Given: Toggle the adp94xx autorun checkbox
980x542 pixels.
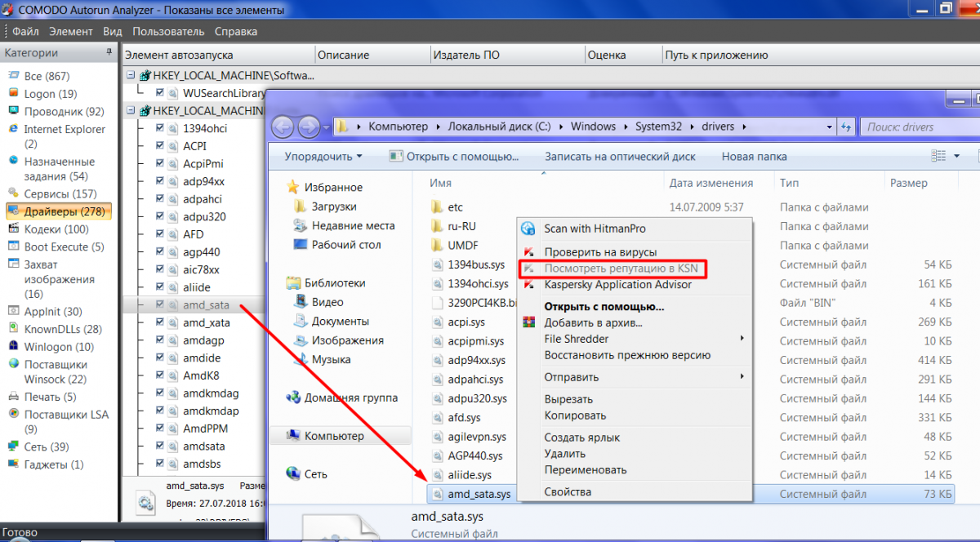Looking at the screenshot, I should pyautogui.click(x=160, y=181).
